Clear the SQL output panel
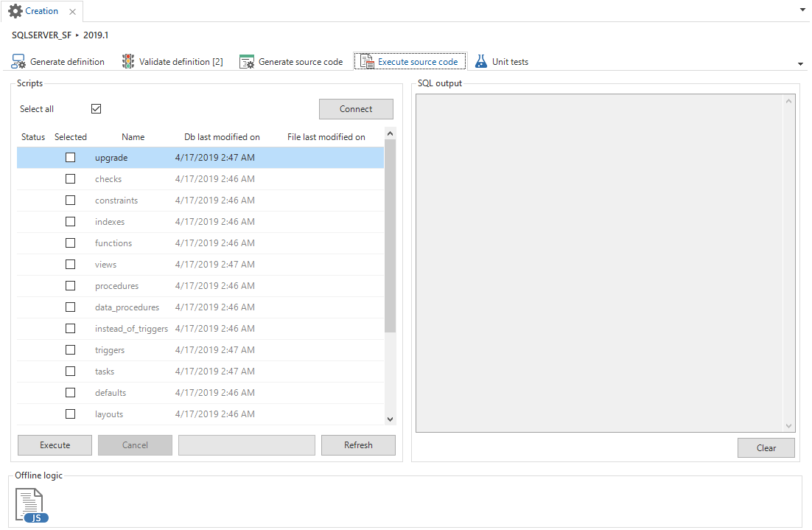 point(766,448)
